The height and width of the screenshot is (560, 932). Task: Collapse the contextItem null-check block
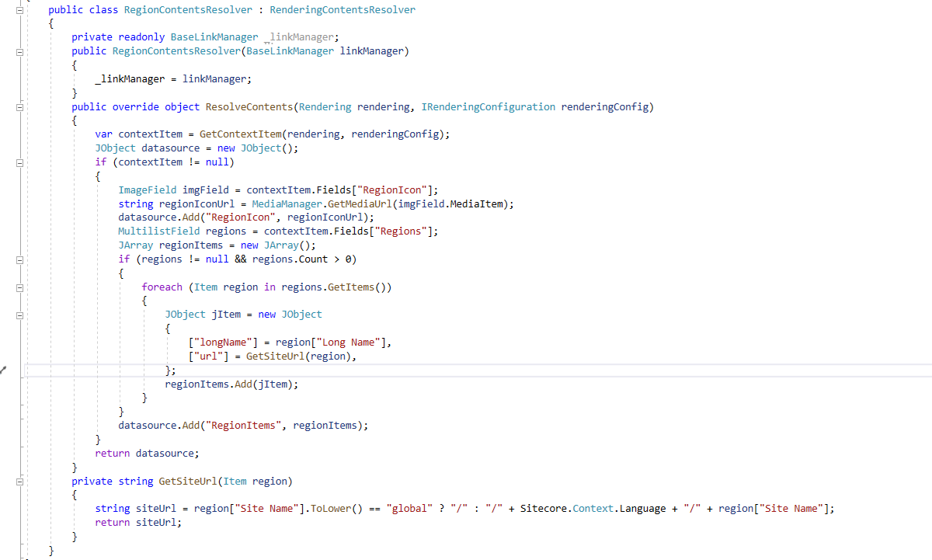tap(19, 162)
